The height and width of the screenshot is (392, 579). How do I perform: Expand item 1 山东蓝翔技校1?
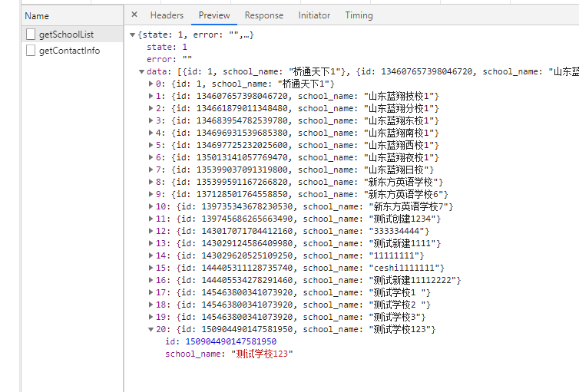[x=151, y=96]
